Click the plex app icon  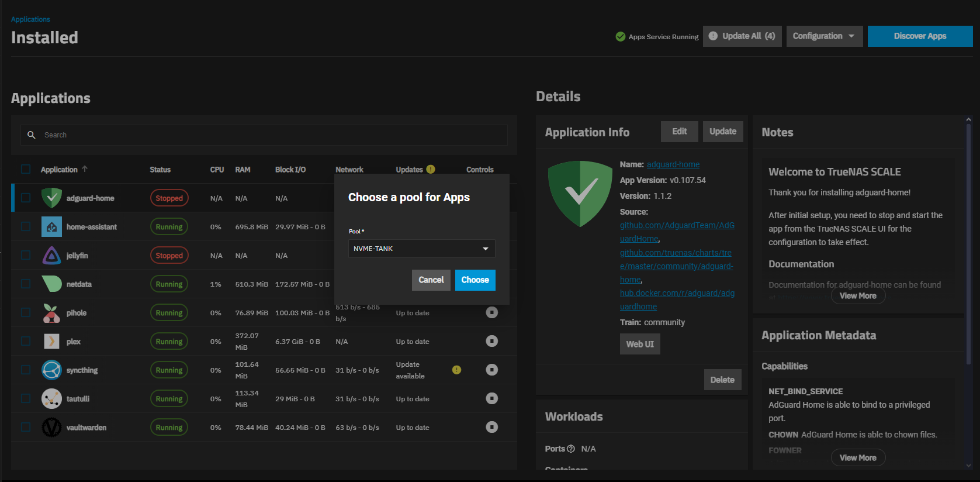point(51,341)
